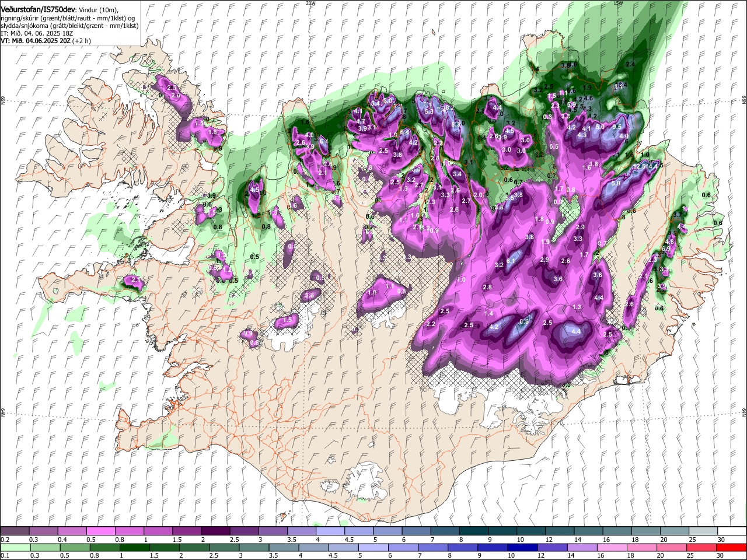Click the '12.5' precipitation value on the map
Screen dimensions: 747x560
click(640, 167)
